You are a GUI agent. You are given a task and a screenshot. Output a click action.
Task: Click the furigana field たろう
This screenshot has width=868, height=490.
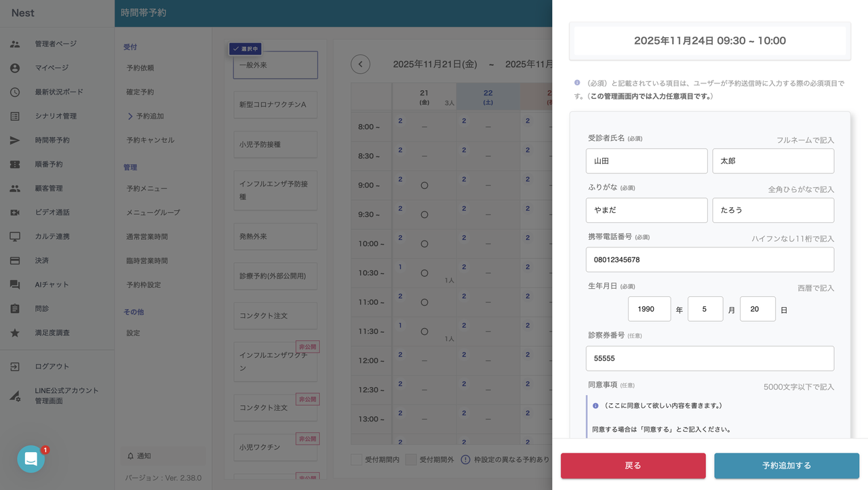coord(773,210)
